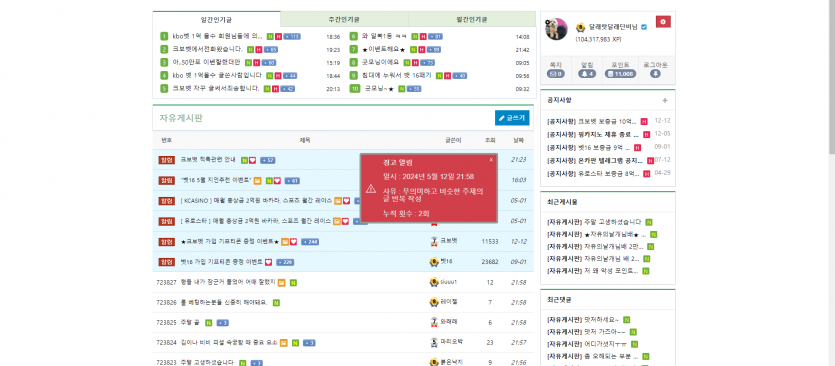Open popular post ranked 1 about kbo벳
The image size is (835, 366).
tap(217, 37)
